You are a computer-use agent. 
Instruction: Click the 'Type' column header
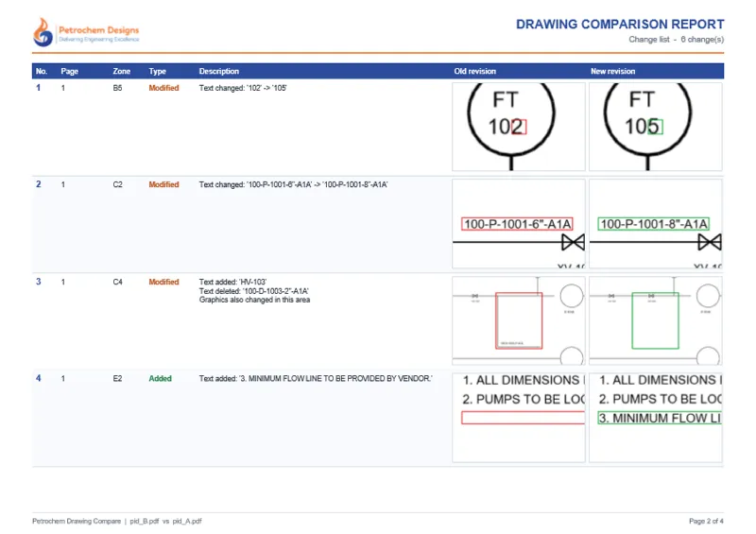(x=157, y=72)
